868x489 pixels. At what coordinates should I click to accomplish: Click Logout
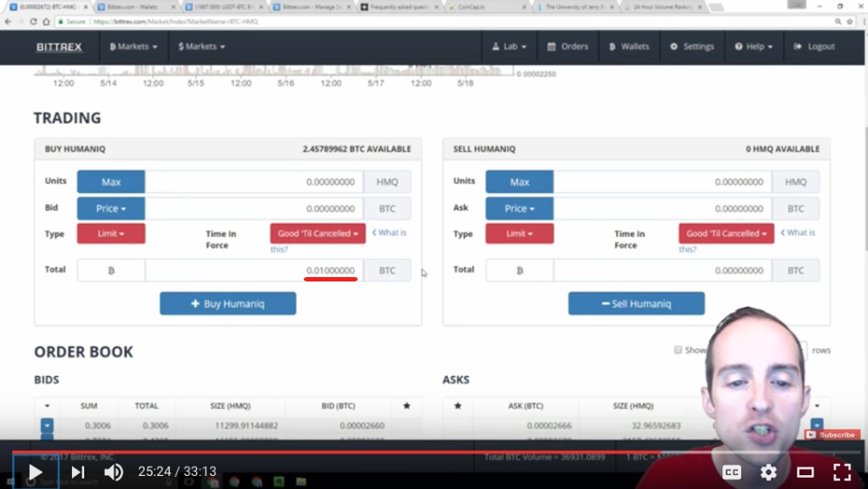(x=814, y=47)
